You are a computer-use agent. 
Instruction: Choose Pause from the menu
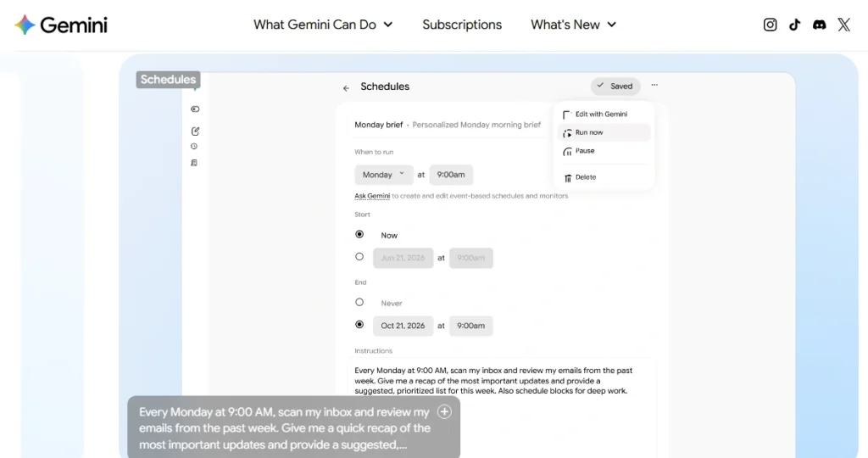coord(604,151)
